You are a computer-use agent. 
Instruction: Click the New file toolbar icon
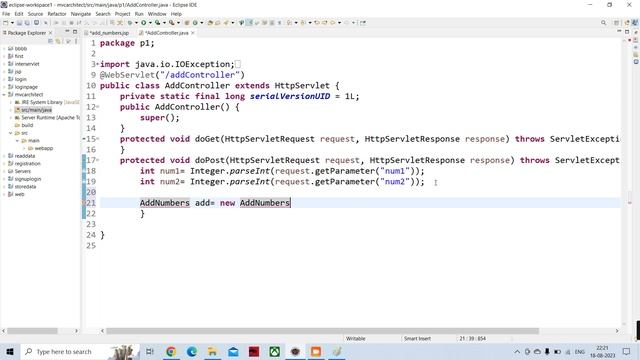click(x=6, y=23)
